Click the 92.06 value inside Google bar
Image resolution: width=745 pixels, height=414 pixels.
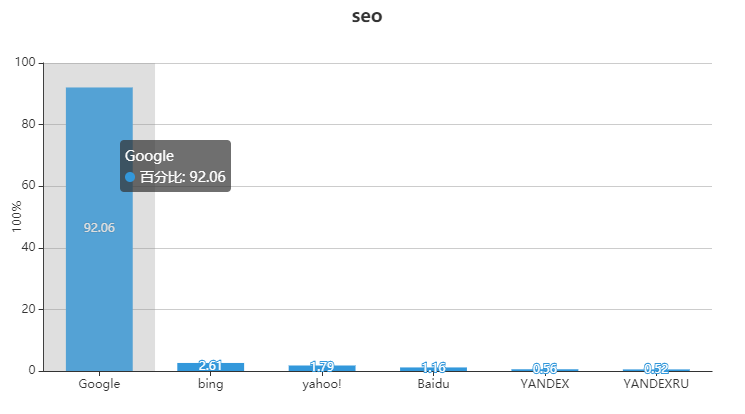tap(99, 228)
